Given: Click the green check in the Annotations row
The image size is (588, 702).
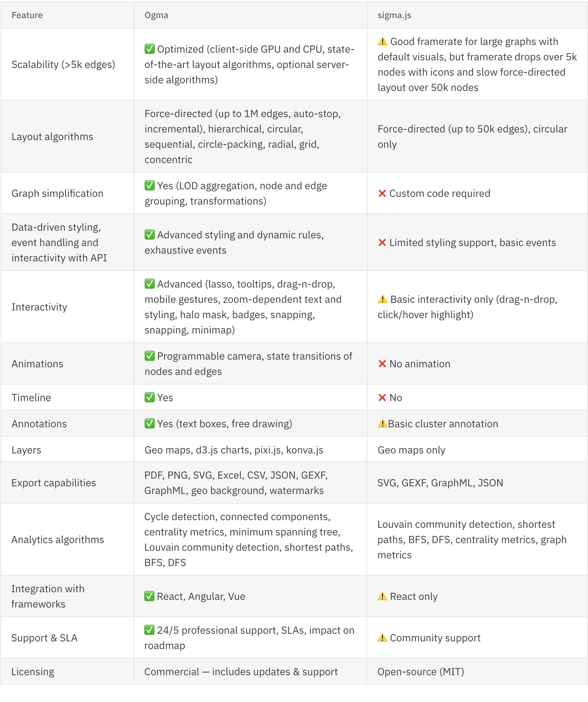Looking at the screenshot, I should [149, 423].
